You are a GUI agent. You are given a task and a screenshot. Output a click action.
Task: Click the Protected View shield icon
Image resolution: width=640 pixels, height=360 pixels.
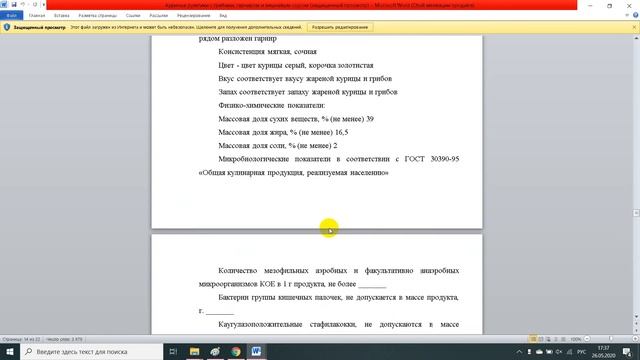(x=7, y=27)
